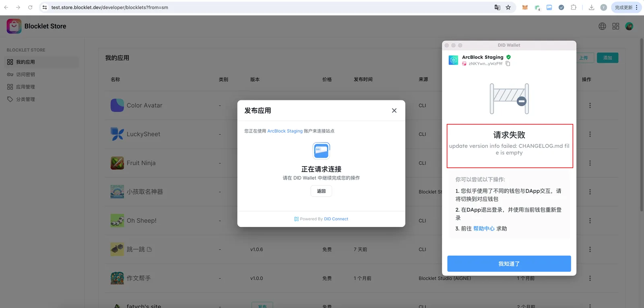The height and width of the screenshot is (308, 644).
Task: Bookmark this page with the star icon
Action: pos(508,7)
